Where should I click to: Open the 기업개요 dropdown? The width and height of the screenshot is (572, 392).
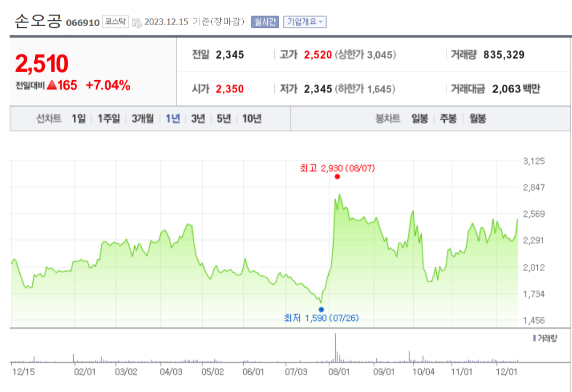tap(305, 22)
